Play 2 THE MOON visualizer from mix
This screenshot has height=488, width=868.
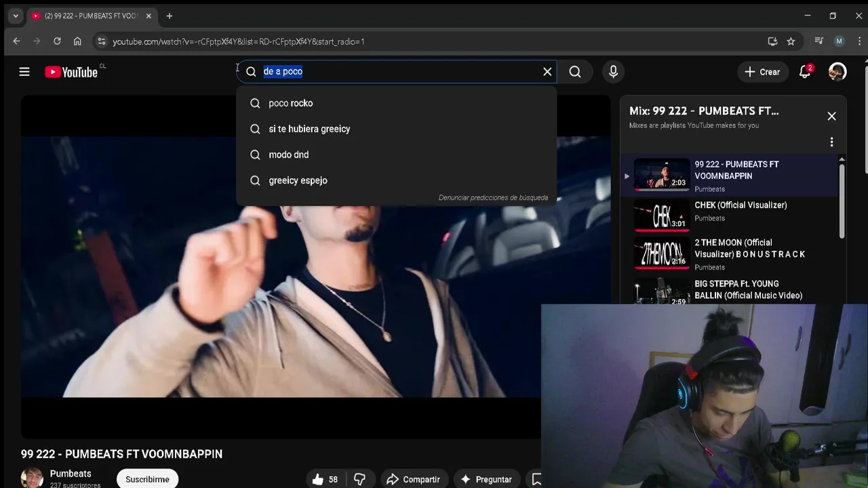pyautogui.click(x=730, y=253)
